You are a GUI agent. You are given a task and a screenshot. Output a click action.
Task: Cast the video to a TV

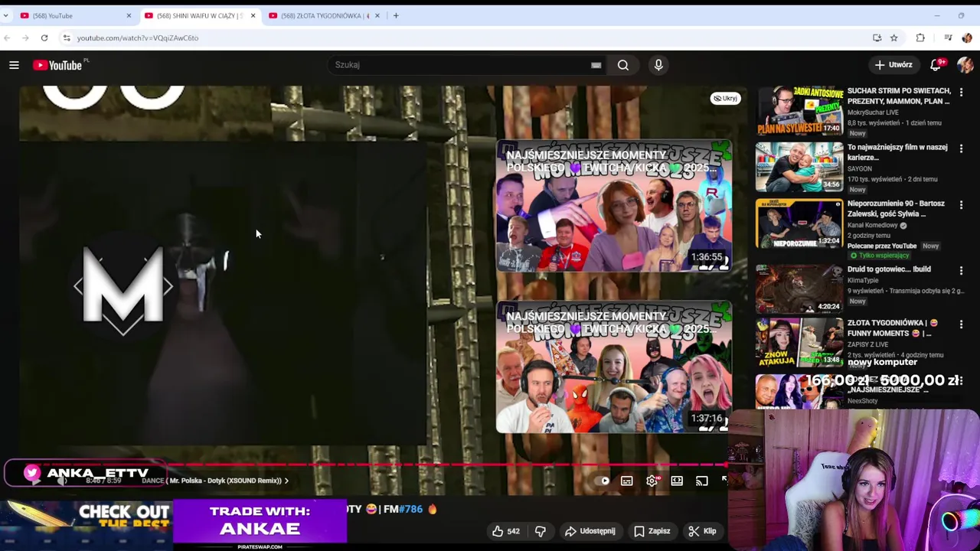701,481
